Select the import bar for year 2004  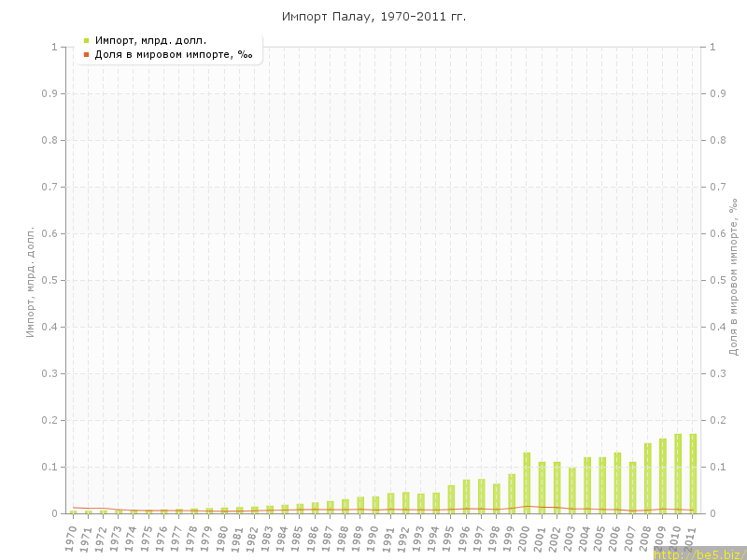(x=587, y=485)
